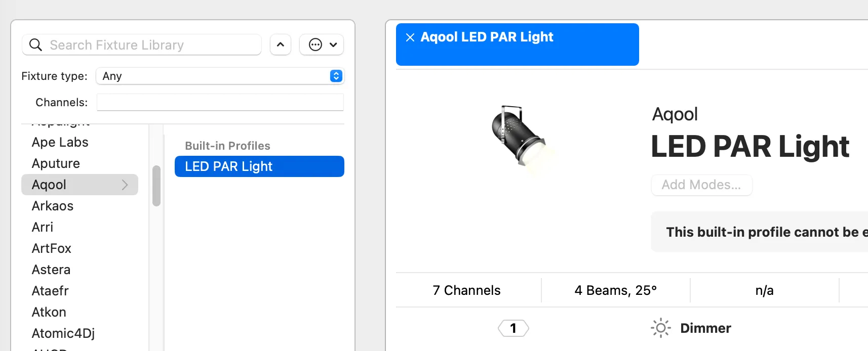
Task: Choose Arkaos from the manufacturer list
Action: point(53,206)
